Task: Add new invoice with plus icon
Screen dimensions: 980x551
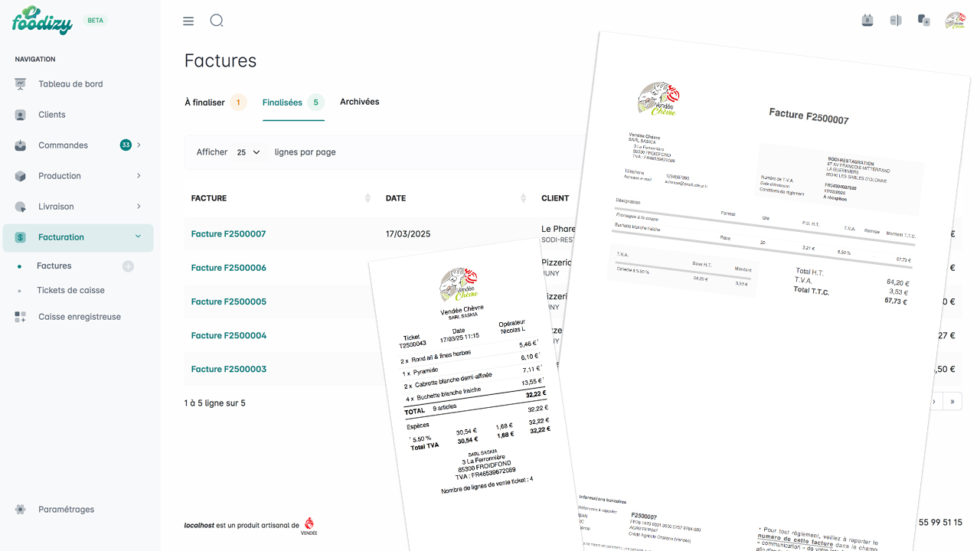Action: click(128, 266)
